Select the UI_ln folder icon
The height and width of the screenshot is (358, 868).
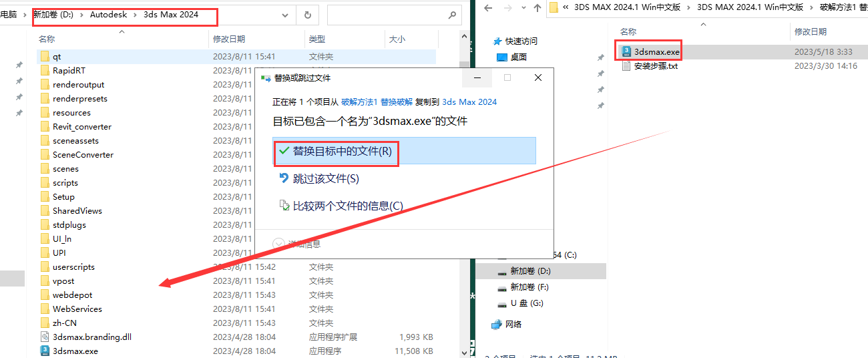pos(45,239)
